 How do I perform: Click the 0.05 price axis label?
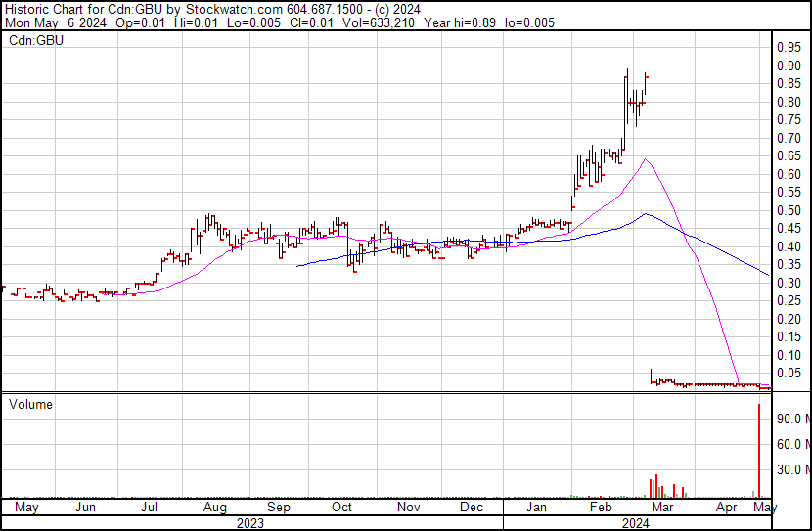pos(789,374)
